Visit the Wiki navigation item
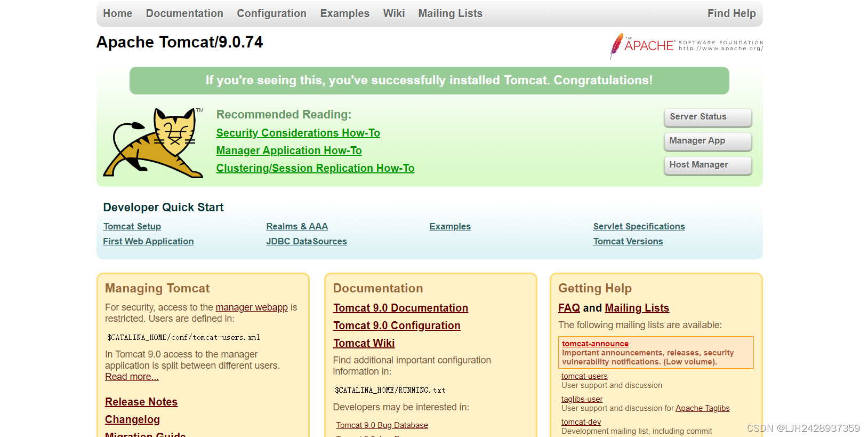 click(394, 13)
